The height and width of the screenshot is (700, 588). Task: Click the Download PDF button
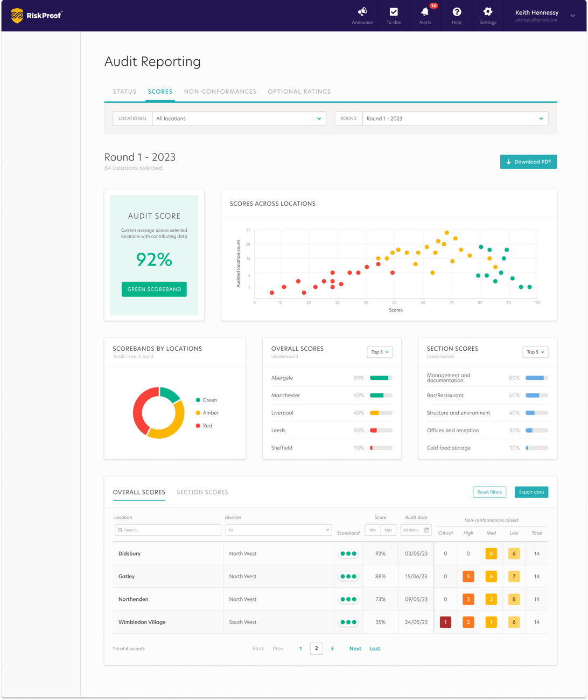(528, 162)
